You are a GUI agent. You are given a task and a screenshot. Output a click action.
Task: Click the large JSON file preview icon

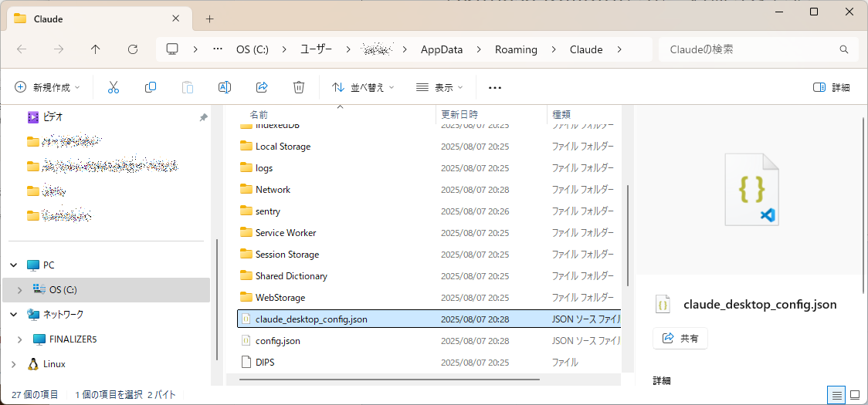(x=751, y=189)
